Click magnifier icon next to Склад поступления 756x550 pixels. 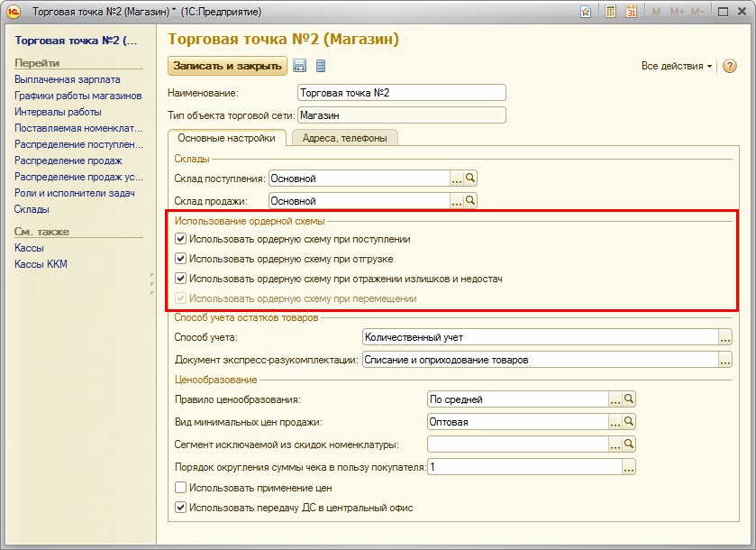(470, 179)
